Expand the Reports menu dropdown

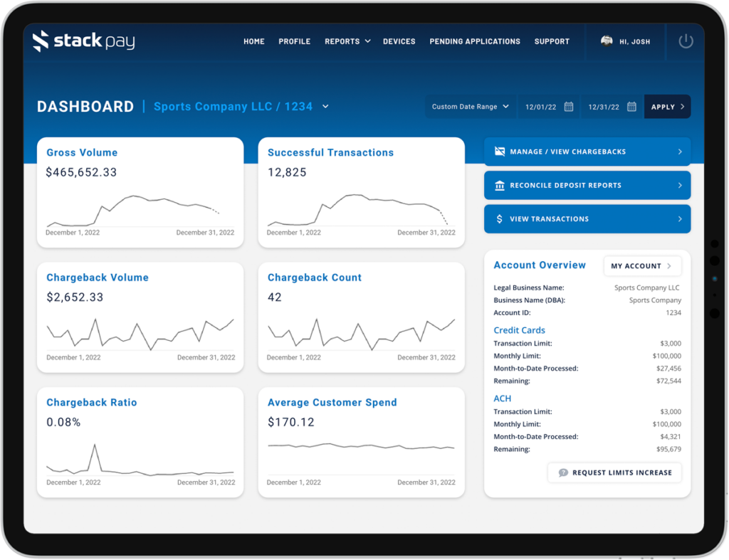point(347,41)
